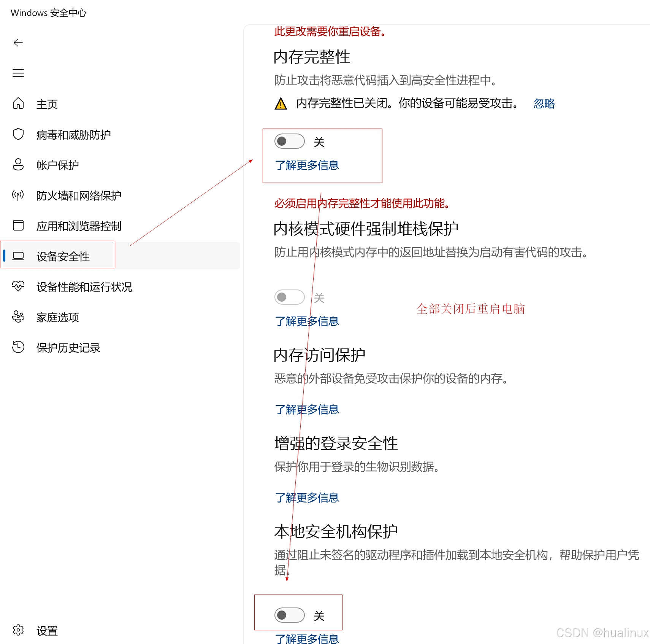Click the home icon beside 主页
Viewport: 650px width, 644px height.
point(18,103)
